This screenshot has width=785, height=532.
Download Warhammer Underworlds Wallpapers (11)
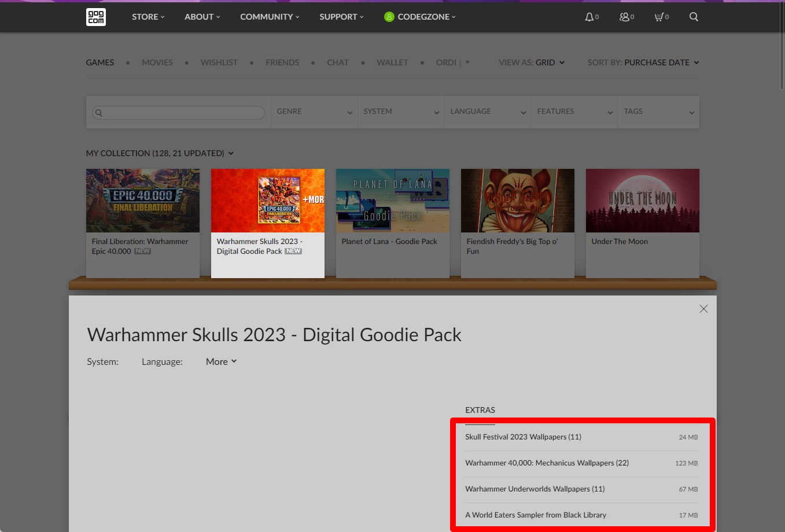pyautogui.click(x=581, y=489)
